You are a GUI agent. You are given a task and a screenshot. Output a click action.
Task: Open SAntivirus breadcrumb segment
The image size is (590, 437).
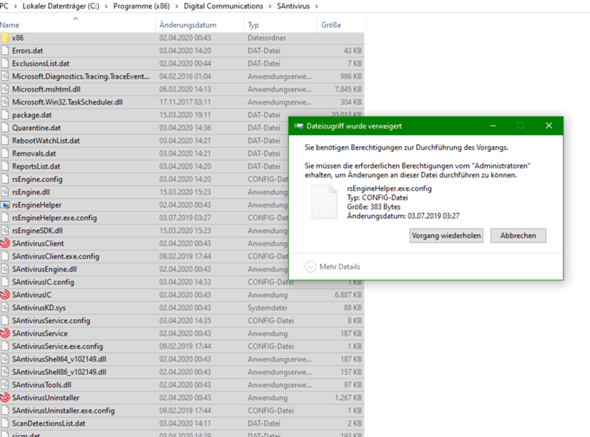click(293, 6)
